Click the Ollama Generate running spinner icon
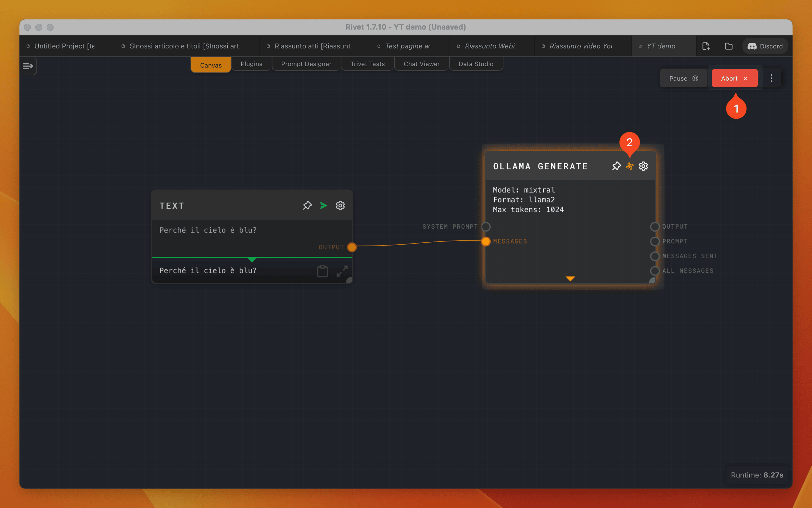Screen dimensions: 812x508 coord(629,166)
